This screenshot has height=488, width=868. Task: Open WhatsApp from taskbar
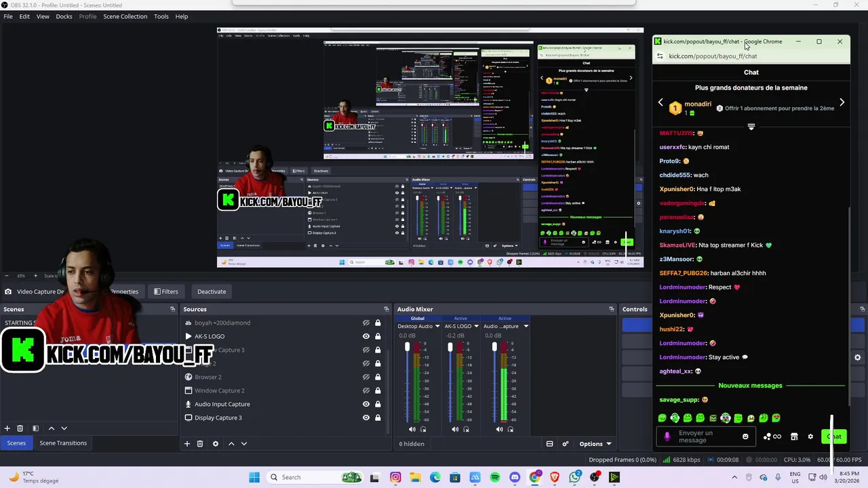point(575,478)
